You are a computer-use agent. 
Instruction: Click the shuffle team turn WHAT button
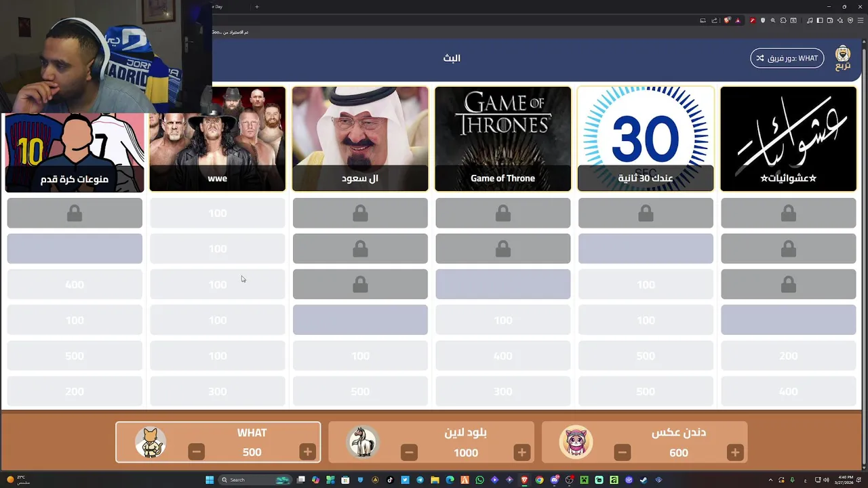(x=787, y=58)
